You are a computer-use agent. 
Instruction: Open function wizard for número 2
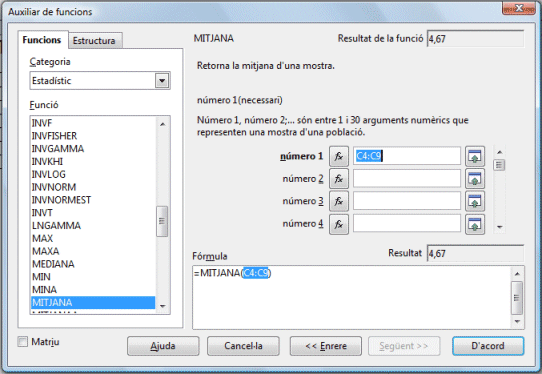[339, 179]
